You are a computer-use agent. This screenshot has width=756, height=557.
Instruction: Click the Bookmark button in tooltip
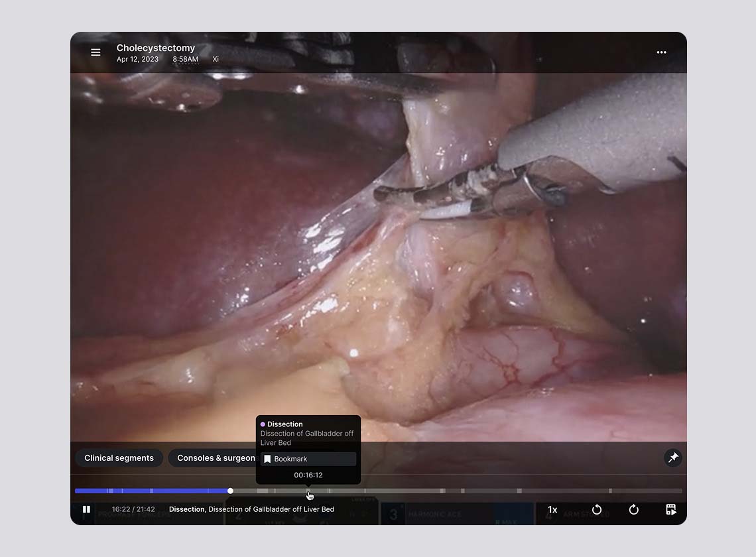pos(308,459)
